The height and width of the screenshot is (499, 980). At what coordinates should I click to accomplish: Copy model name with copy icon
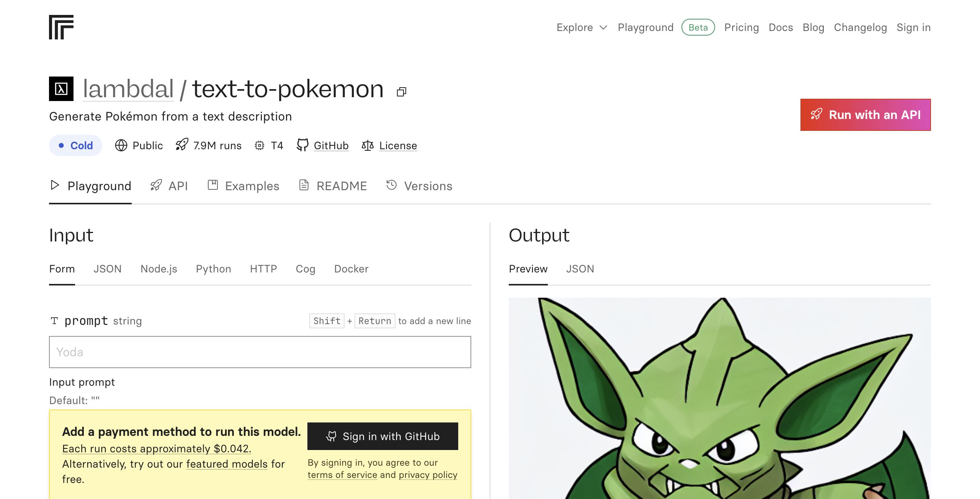(402, 92)
